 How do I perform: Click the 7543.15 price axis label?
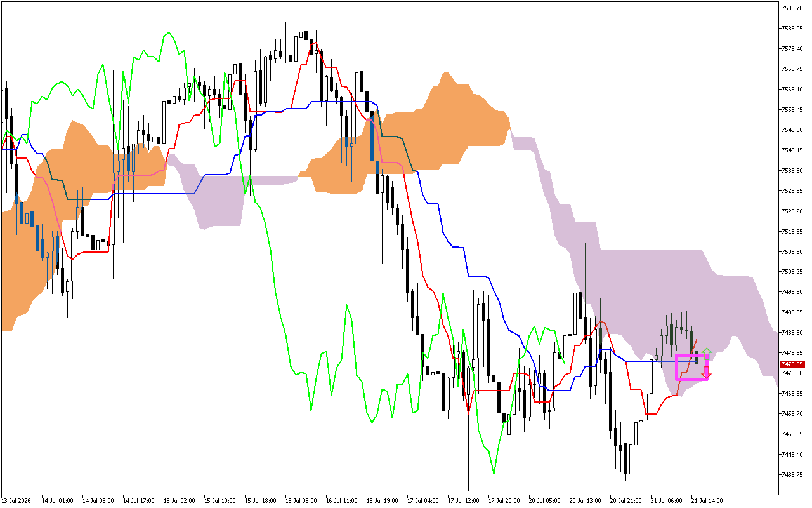(793, 150)
